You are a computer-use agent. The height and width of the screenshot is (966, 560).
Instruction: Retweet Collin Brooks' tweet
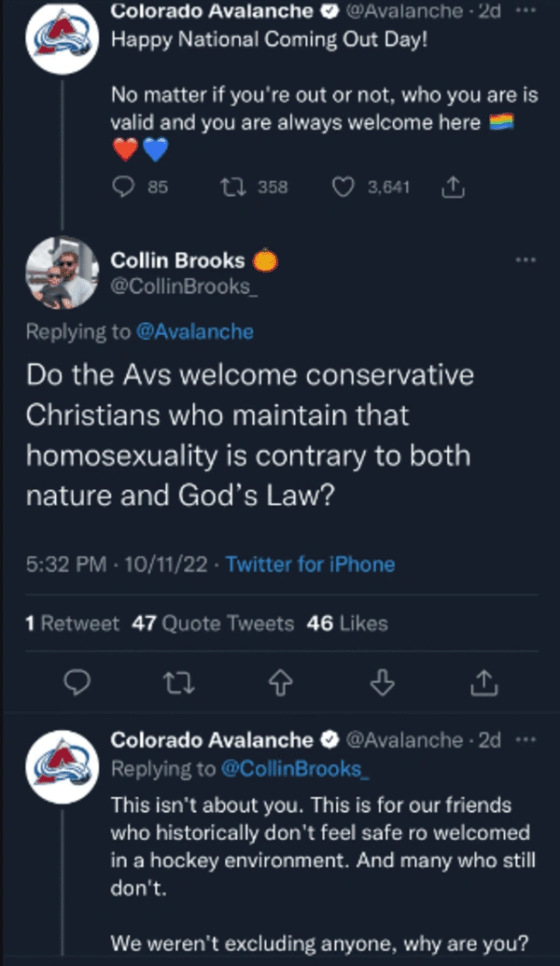175,684
